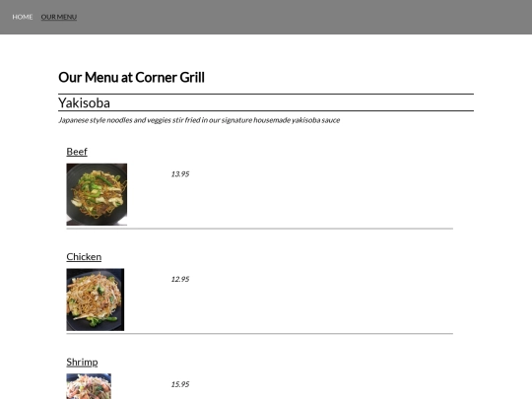Click the Our Menu at Corner Grill heading

pyautogui.click(x=131, y=78)
